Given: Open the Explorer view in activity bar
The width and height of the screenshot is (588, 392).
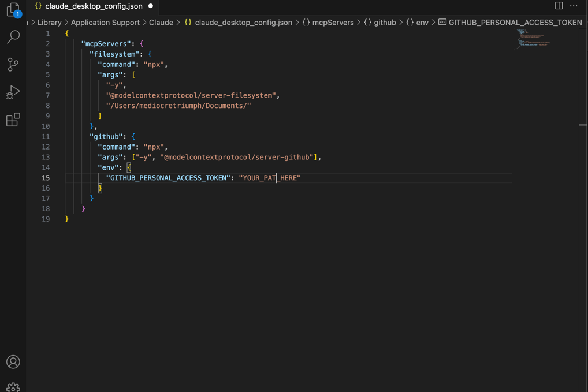Looking at the screenshot, I should 13,9.
